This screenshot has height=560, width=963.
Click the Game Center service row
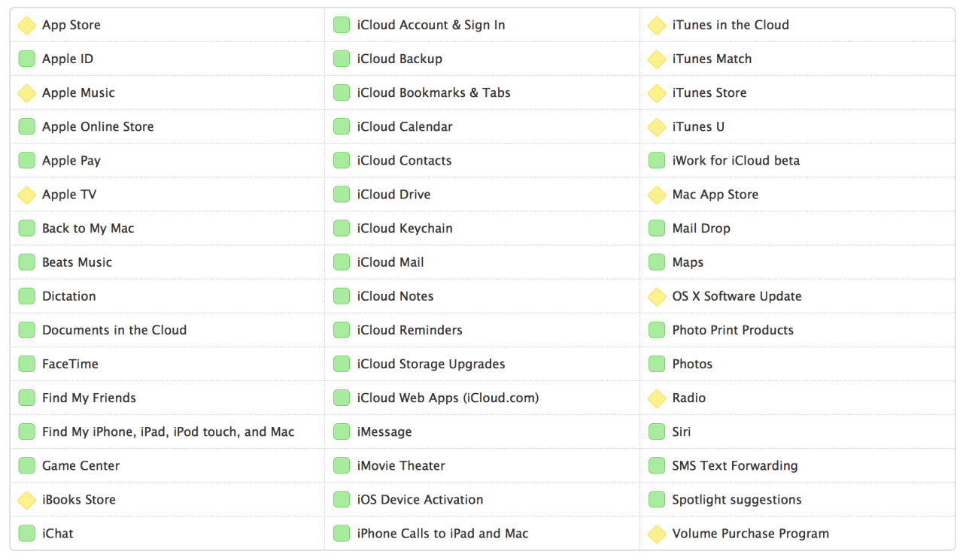click(x=81, y=466)
